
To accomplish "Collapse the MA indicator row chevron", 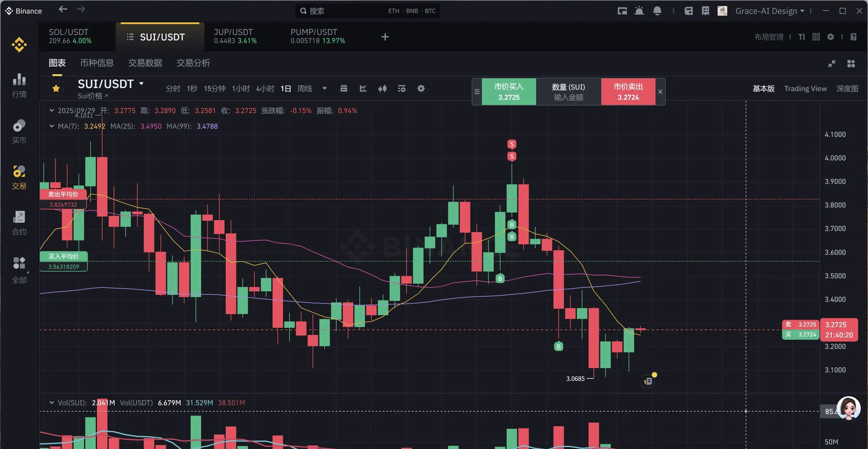I will 52,126.
